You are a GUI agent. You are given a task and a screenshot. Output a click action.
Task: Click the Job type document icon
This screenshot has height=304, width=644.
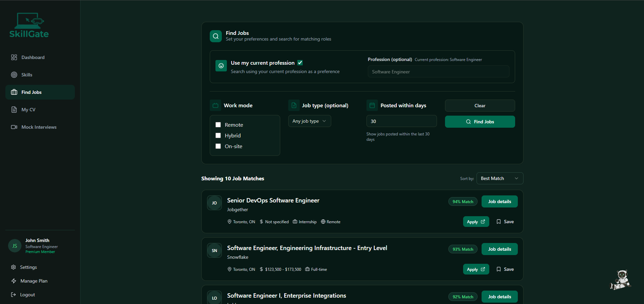(294, 105)
